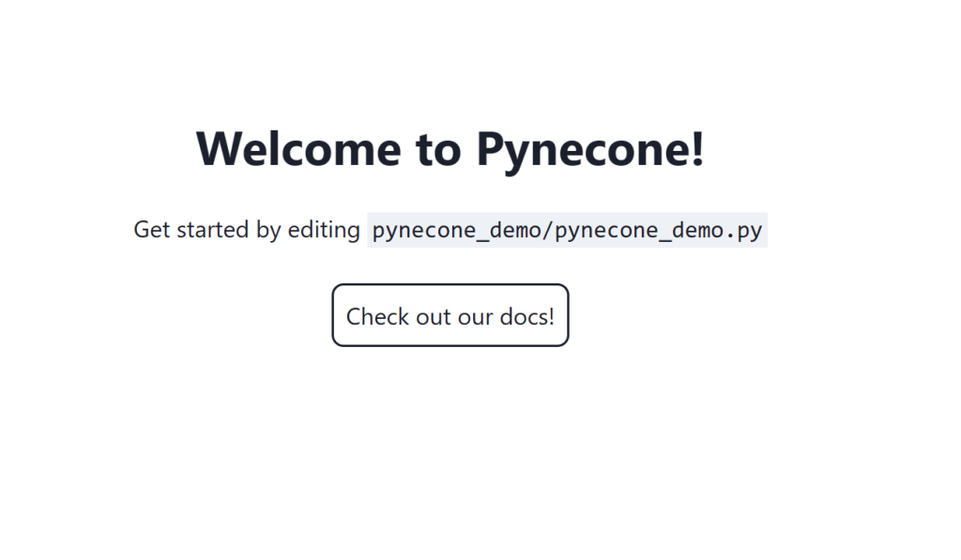Viewport: 961px width, 560px height.
Task: Click the ".py" extension in the code path
Action: 744,230
